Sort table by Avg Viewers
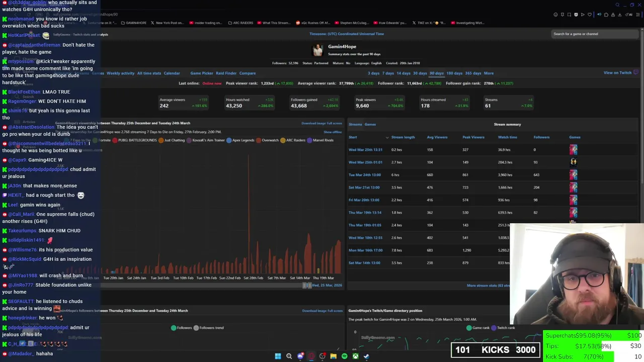The width and height of the screenshot is (644, 362). (437, 137)
